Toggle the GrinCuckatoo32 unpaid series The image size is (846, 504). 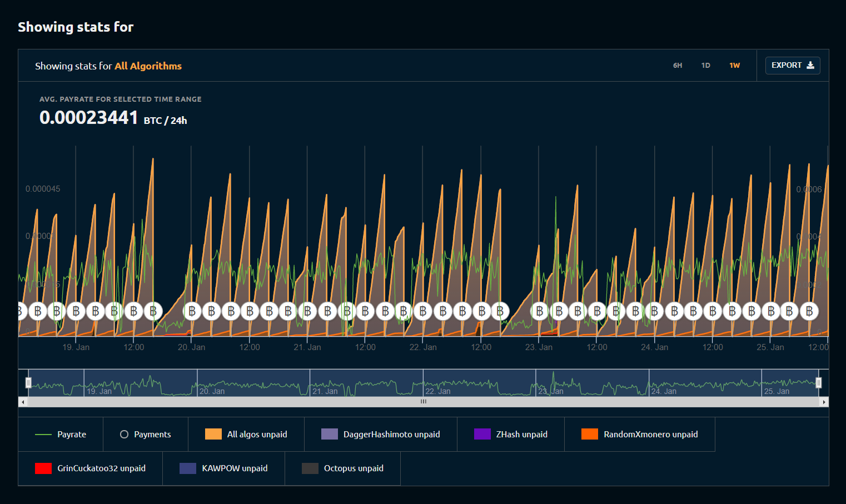coord(91,468)
